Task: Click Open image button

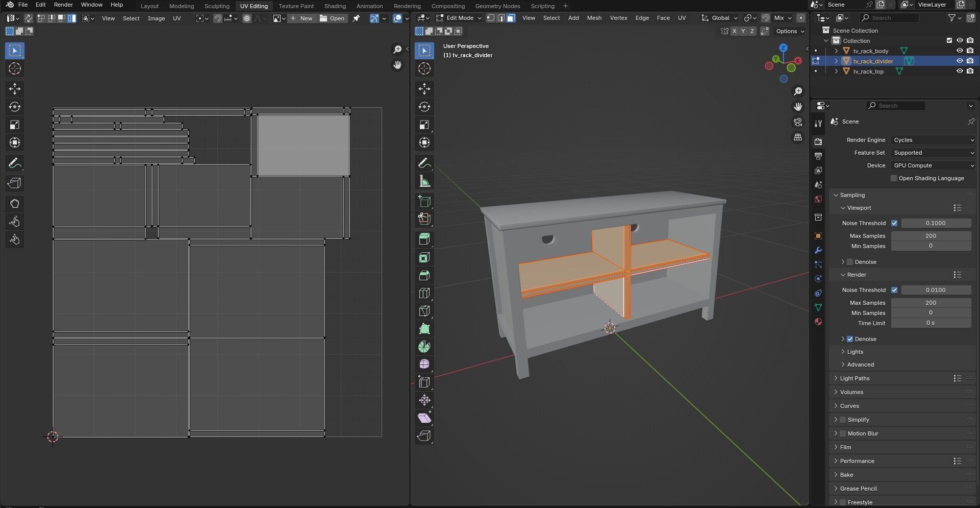Action: click(332, 18)
